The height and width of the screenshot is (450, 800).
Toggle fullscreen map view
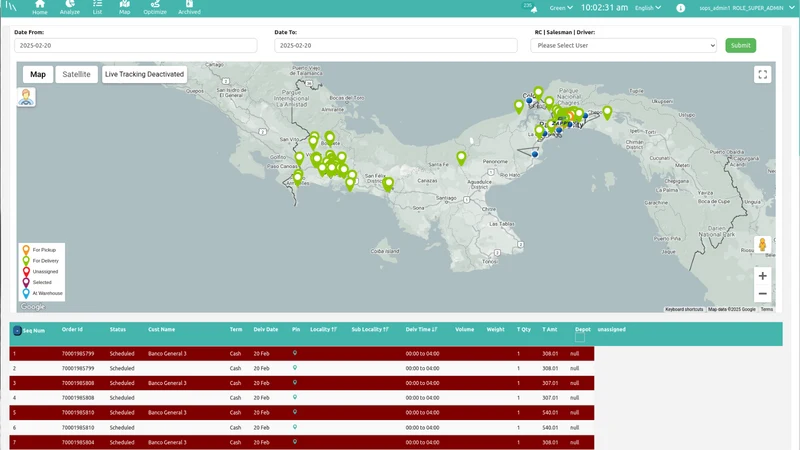762,74
